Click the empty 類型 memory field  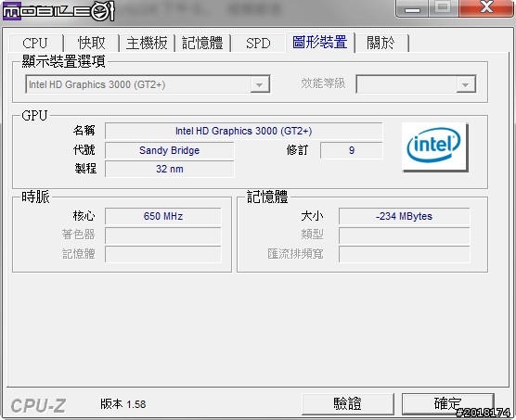(404, 235)
